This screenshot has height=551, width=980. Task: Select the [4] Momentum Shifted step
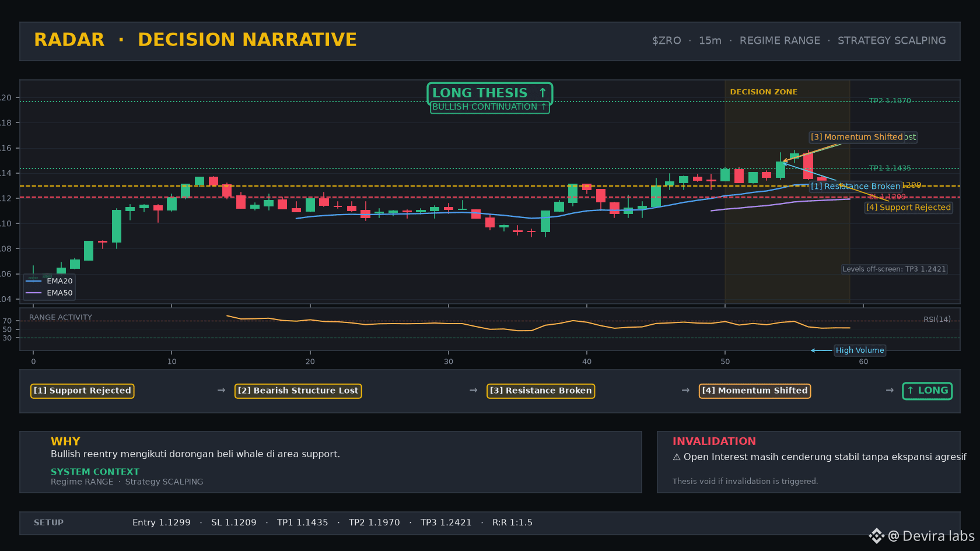coord(755,391)
